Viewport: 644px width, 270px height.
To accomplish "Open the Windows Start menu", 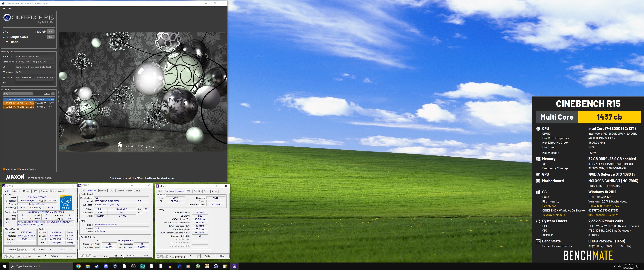I will [x=4, y=266].
